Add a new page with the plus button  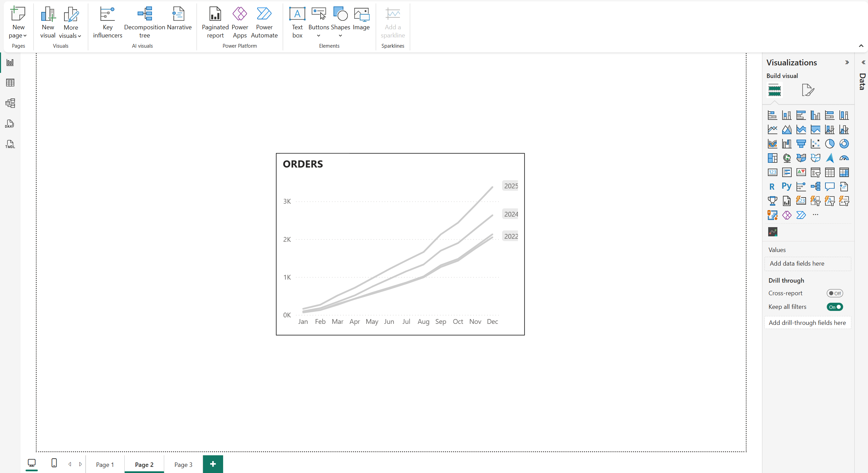(x=213, y=464)
